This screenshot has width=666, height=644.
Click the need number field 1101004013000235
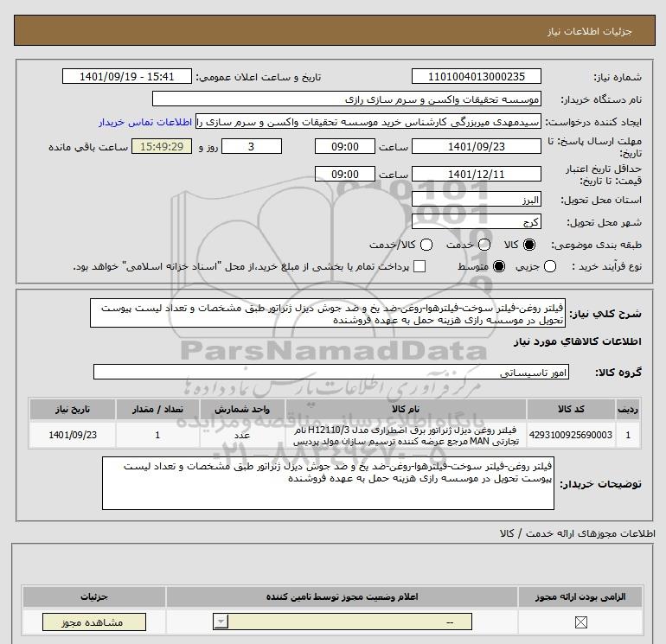(476, 76)
